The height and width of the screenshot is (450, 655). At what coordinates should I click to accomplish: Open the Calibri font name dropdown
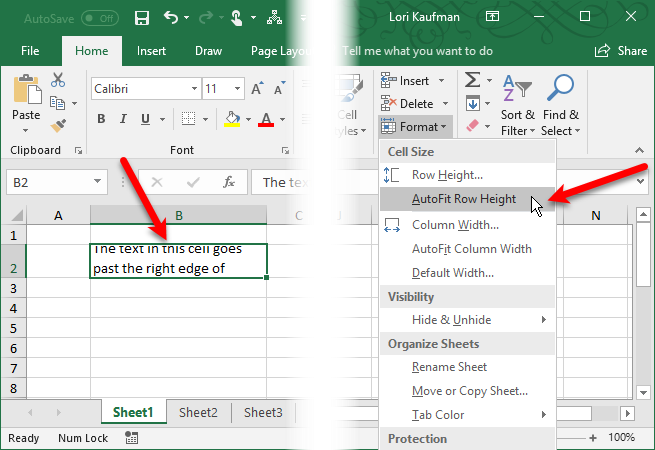pyautogui.click(x=194, y=89)
